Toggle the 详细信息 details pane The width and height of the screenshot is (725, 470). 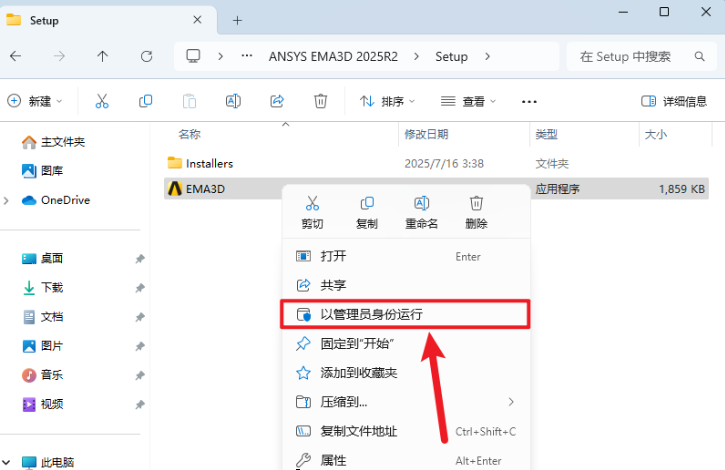point(674,101)
